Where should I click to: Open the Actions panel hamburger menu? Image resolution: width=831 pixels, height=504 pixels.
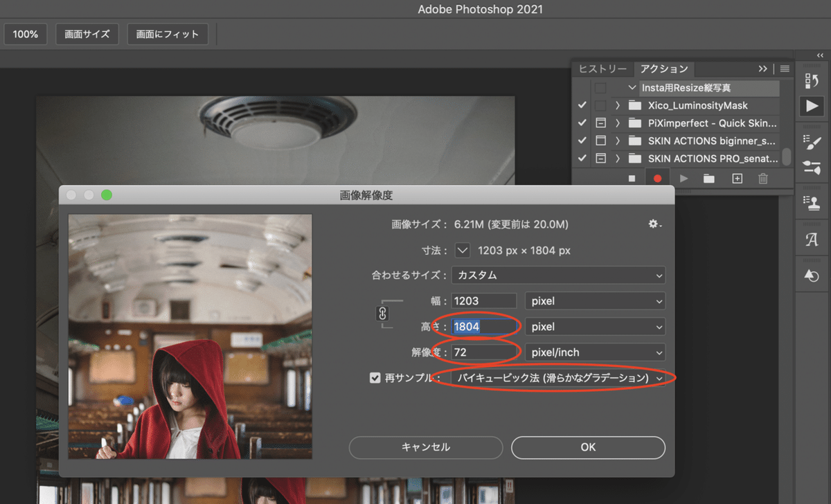click(x=785, y=69)
